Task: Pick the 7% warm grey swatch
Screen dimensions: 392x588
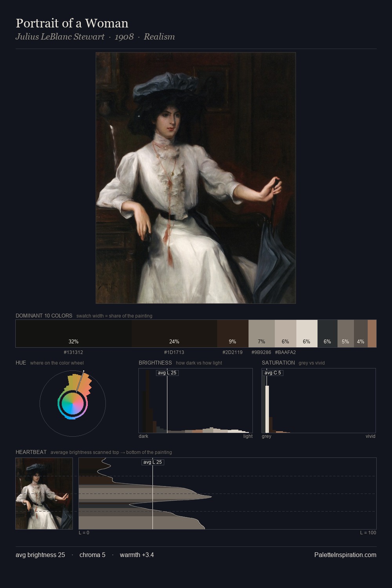Action: pyautogui.click(x=261, y=334)
